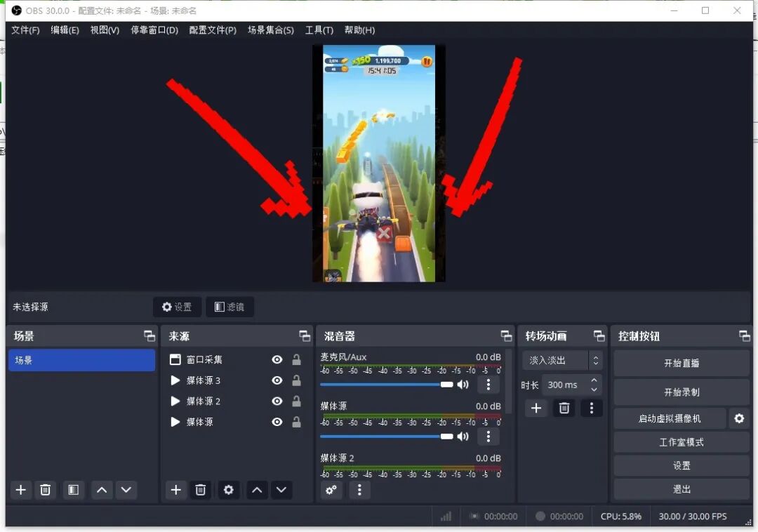Mute the 麦克风/Aux speaker icon

463,385
